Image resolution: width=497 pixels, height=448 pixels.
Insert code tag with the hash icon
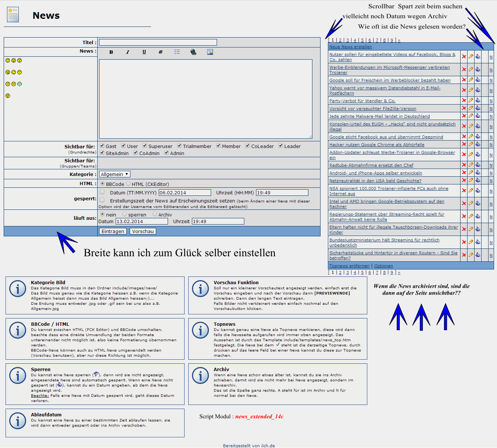point(161,52)
